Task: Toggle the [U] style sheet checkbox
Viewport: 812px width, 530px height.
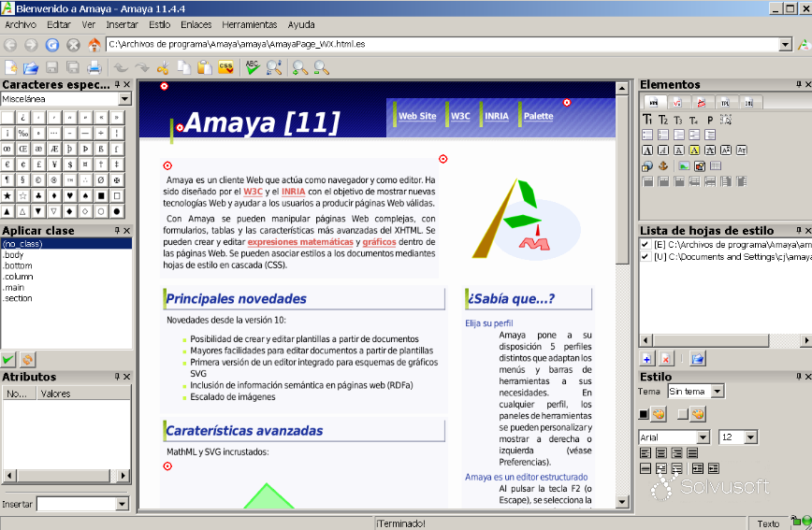Action: (x=645, y=256)
